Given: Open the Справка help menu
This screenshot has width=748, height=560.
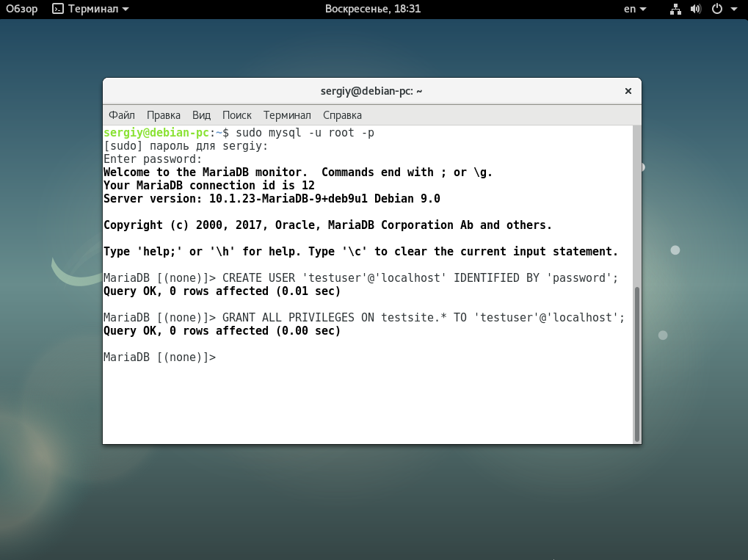Looking at the screenshot, I should (342, 115).
